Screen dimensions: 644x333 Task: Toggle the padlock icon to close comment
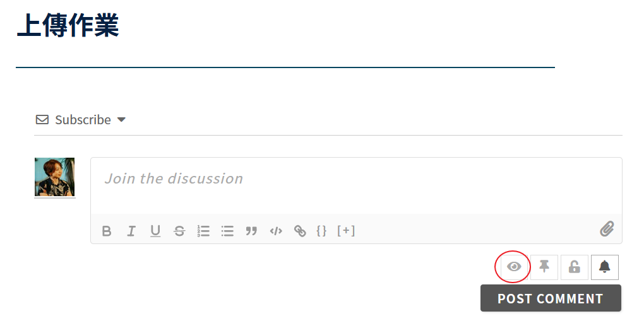pyautogui.click(x=575, y=267)
